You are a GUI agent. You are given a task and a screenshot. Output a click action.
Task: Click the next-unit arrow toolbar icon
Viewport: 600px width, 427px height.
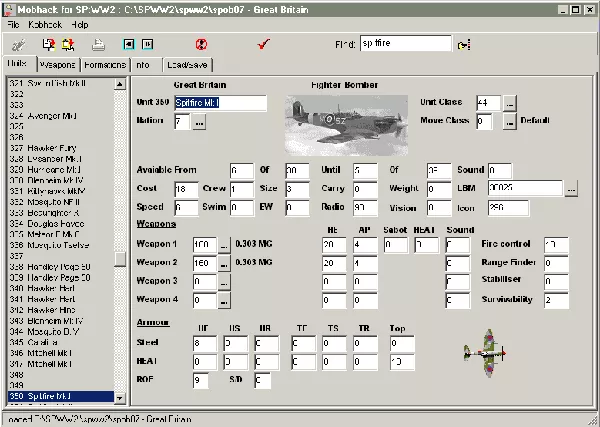coord(147,45)
